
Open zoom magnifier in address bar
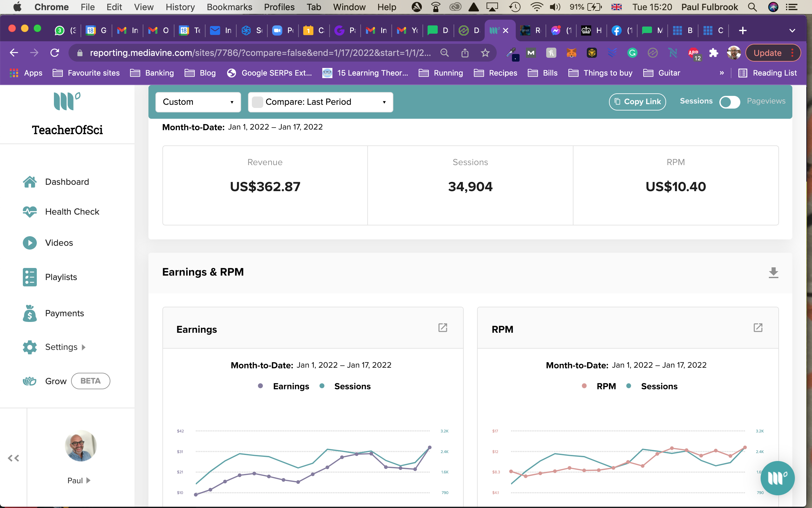(444, 53)
